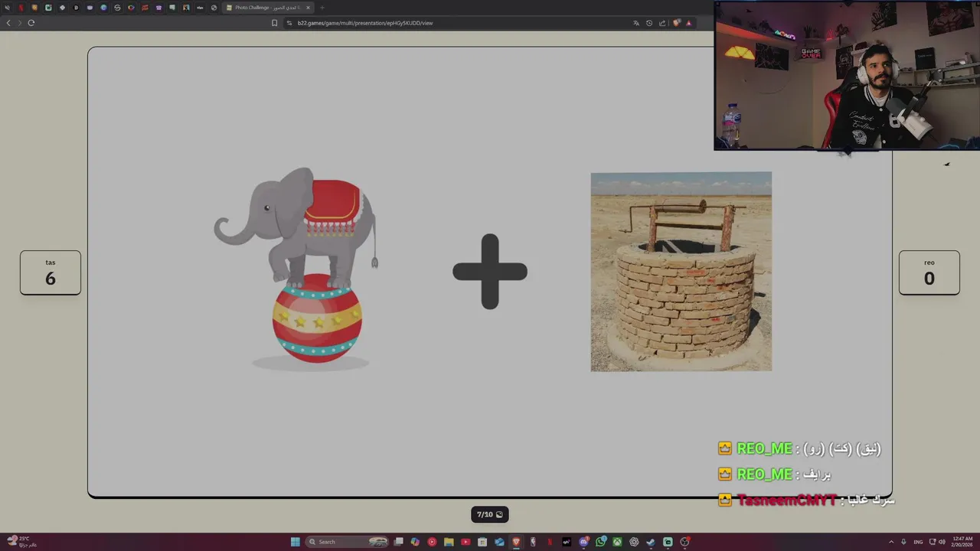
Task: Click the 7/10 slide counter badge
Action: [490, 514]
